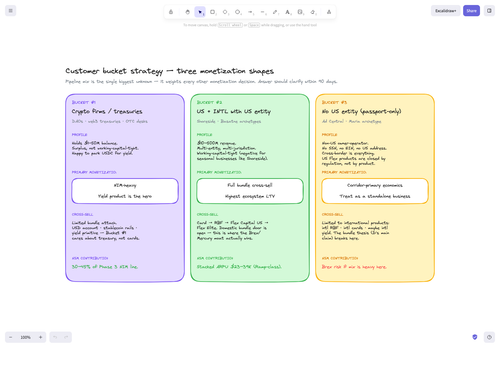The image size is (500, 375).
Task: Select the Selection arrow tool
Action: (200, 12)
